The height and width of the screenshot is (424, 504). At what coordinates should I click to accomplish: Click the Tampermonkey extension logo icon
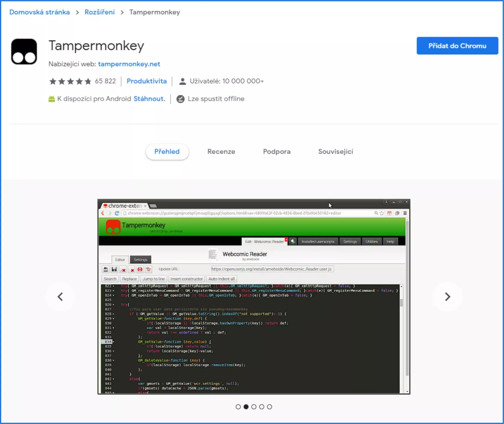[24, 51]
